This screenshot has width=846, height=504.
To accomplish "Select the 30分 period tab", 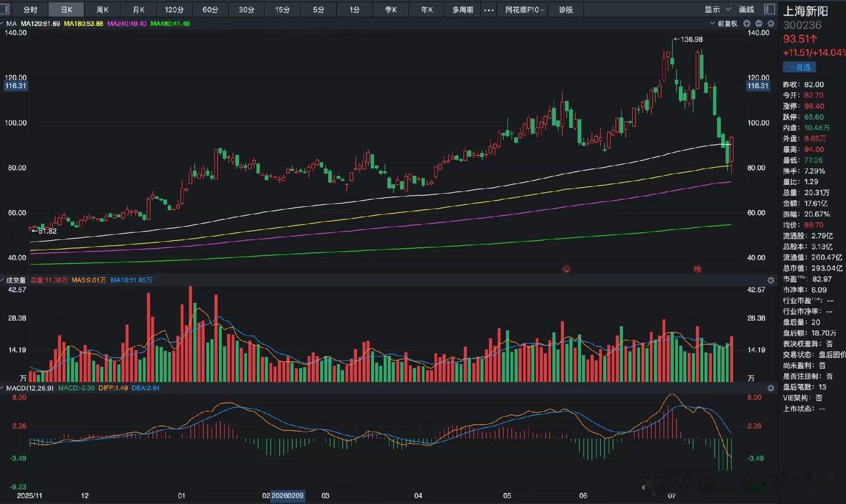I will (x=246, y=10).
